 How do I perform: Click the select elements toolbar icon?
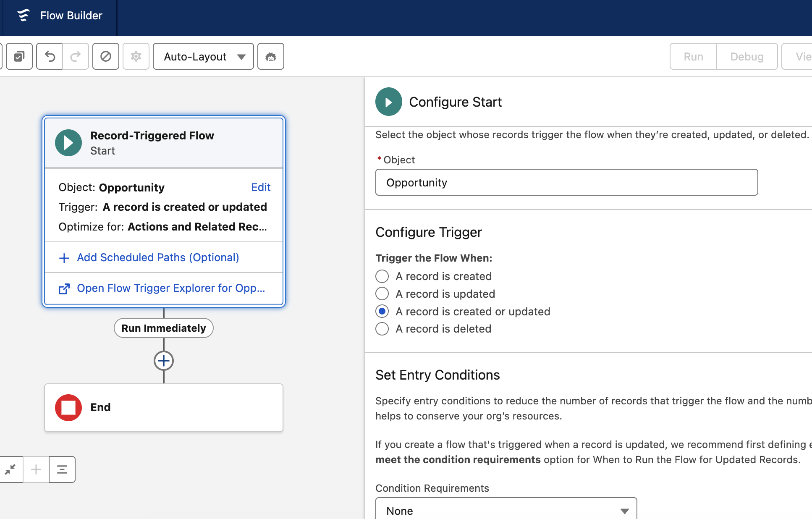click(19, 56)
